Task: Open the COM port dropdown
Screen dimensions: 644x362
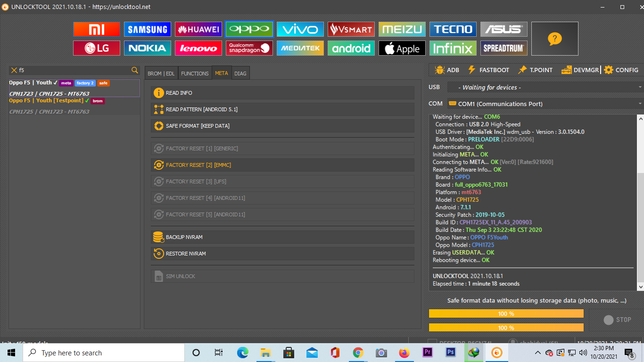Action: tap(545, 104)
